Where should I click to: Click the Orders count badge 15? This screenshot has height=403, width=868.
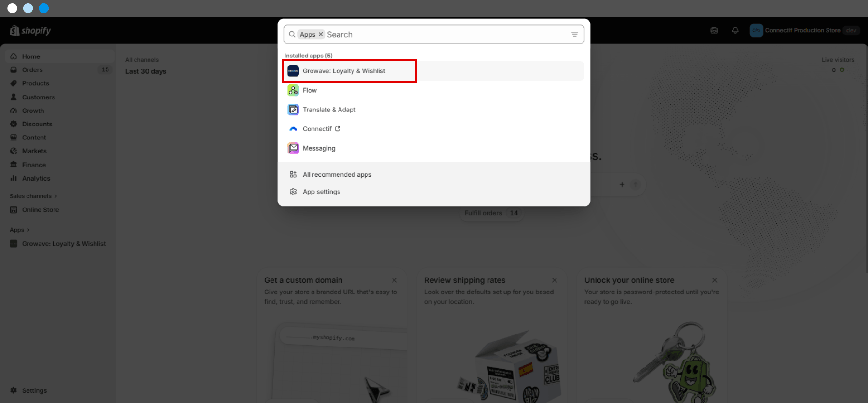(105, 70)
